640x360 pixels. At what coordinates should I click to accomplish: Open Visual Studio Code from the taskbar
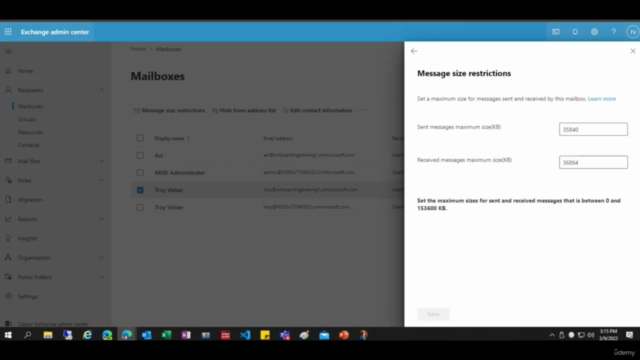[x=245, y=335]
